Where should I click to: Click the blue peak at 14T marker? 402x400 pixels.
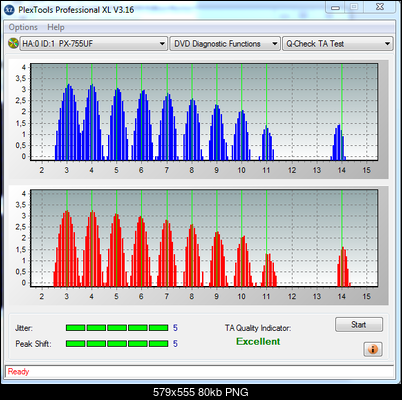tap(339, 142)
